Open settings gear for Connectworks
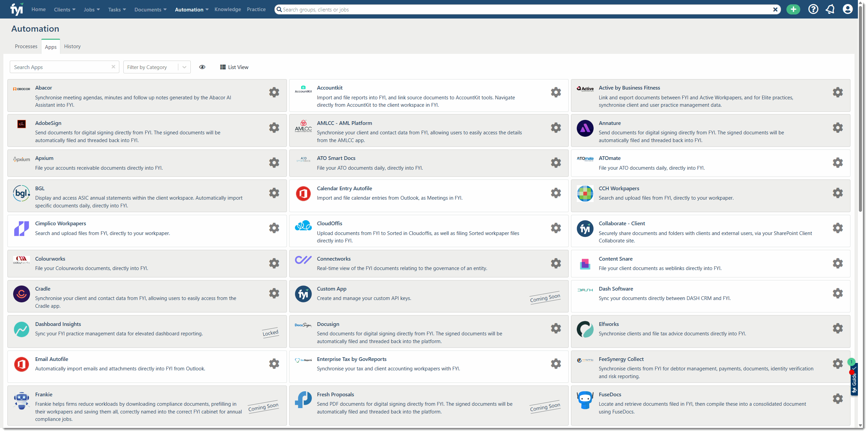 click(x=556, y=263)
